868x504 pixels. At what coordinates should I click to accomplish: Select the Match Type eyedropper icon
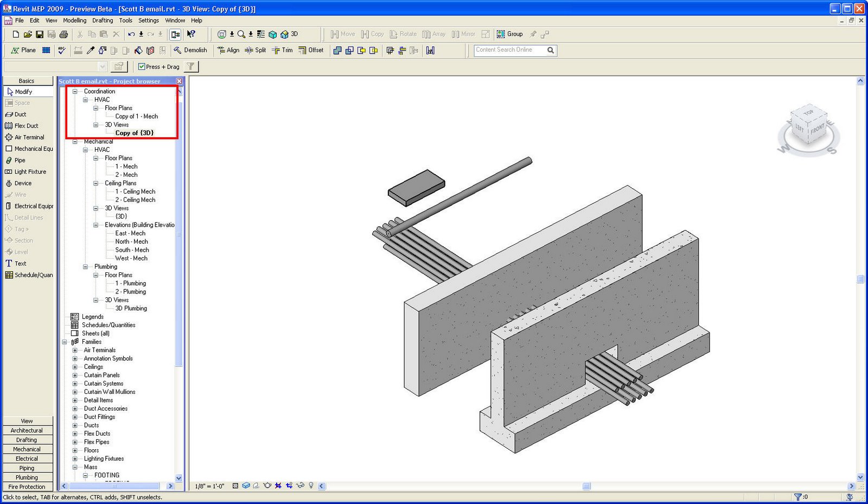pyautogui.click(x=91, y=50)
